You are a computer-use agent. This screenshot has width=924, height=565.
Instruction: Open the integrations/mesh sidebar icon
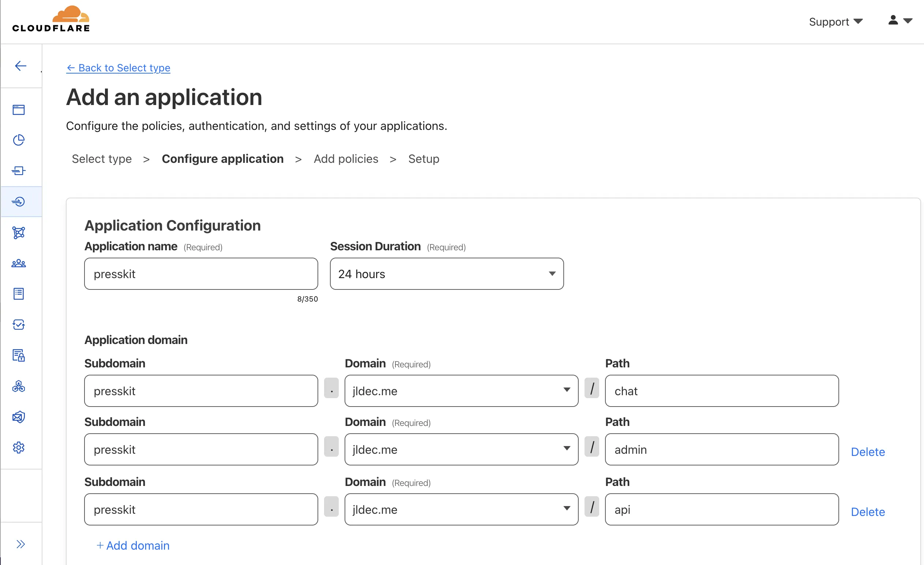[x=19, y=232]
